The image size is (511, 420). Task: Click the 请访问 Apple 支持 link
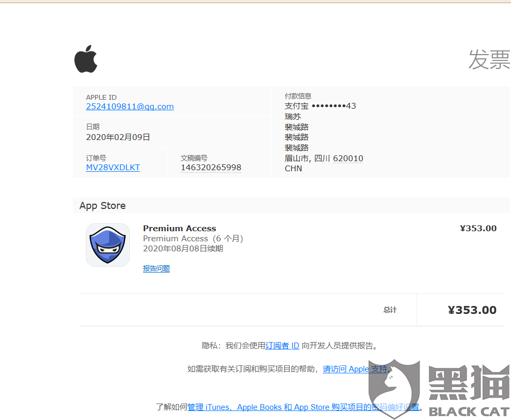[x=355, y=369]
